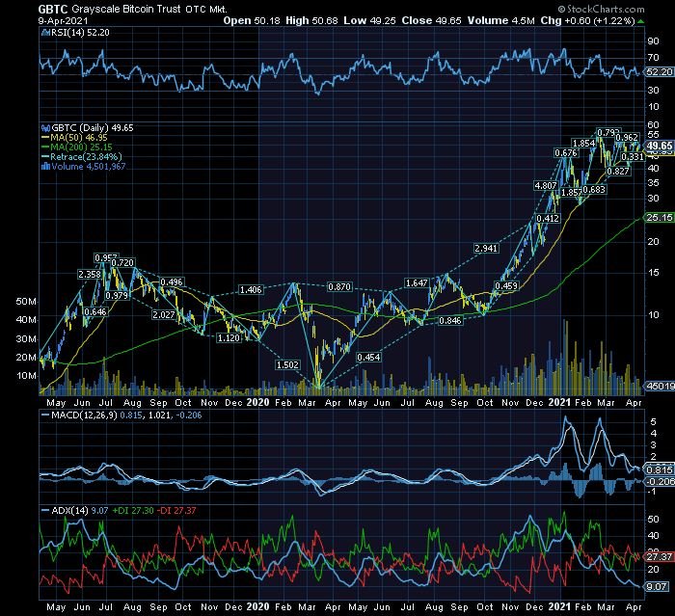Click the 0.331 retracement label
Image resolution: width=675 pixels, height=616 pixels.
coord(633,157)
